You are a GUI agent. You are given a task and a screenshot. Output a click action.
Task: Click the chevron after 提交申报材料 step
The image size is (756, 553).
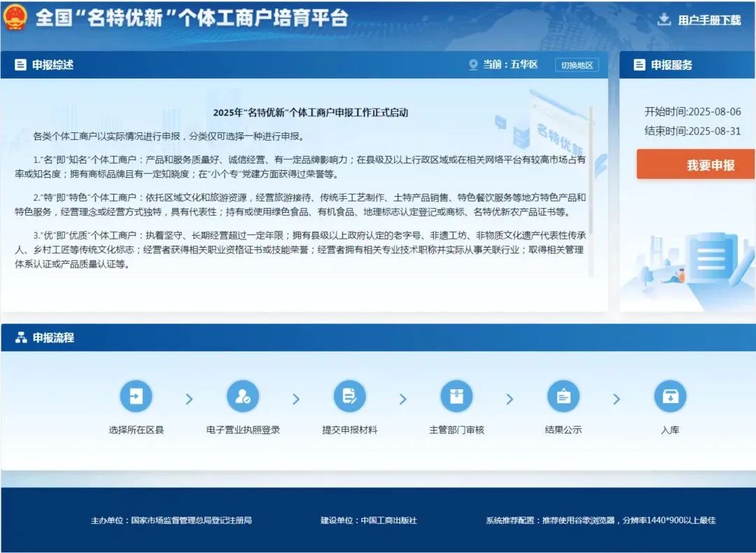[402, 399]
